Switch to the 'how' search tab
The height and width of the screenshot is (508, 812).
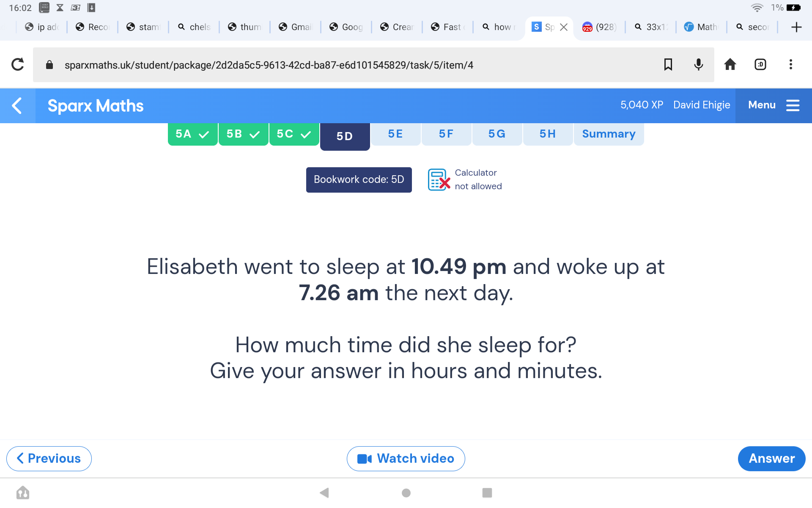tap(499, 27)
